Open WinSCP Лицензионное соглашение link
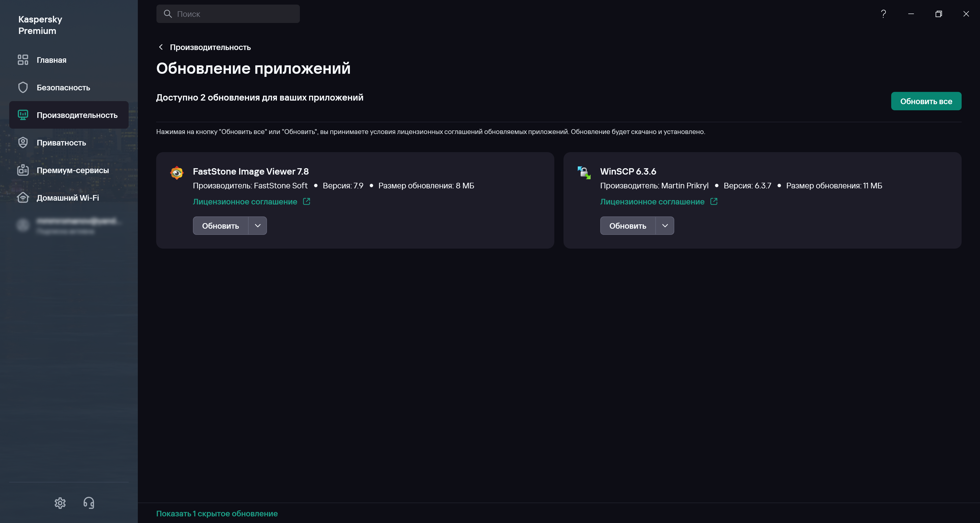The image size is (980, 523). tap(652, 202)
